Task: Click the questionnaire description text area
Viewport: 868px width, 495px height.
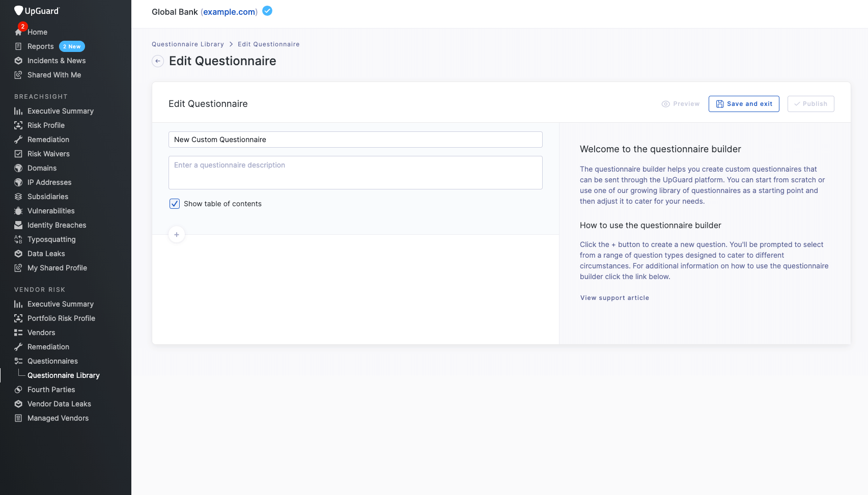Action: click(355, 173)
